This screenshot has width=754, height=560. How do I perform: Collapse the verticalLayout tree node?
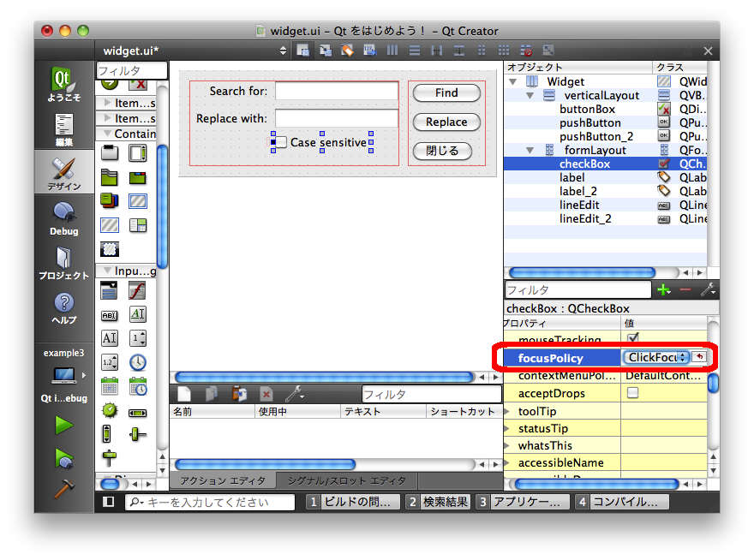click(532, 96)
